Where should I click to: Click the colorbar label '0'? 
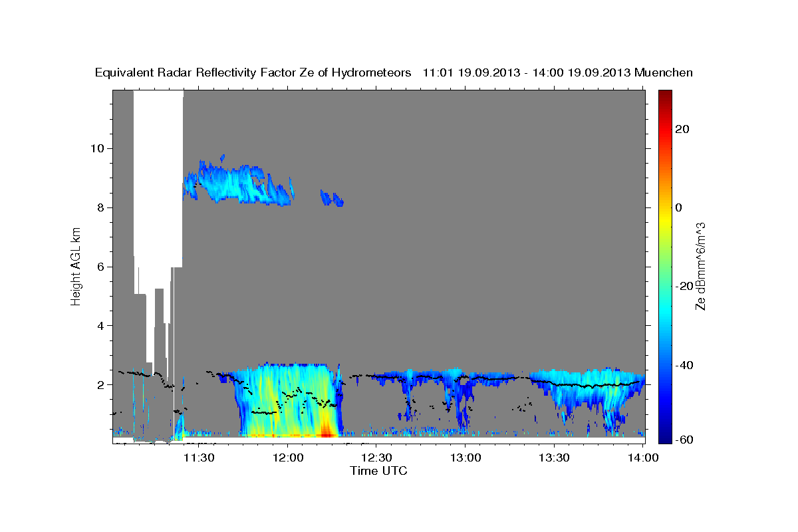pyautogui.click(x=678, y=207)
